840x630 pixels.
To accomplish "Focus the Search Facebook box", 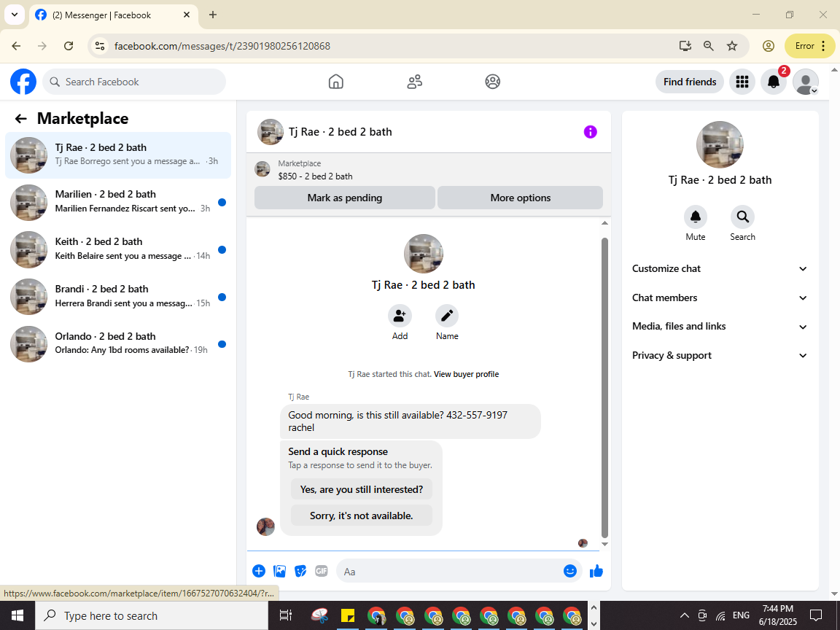I will [134, 82].
